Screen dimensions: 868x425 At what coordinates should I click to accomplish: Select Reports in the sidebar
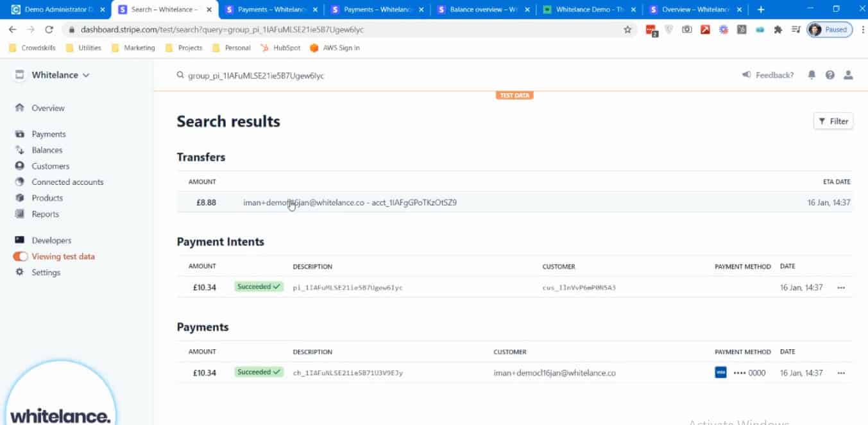[x=45, y=214]
